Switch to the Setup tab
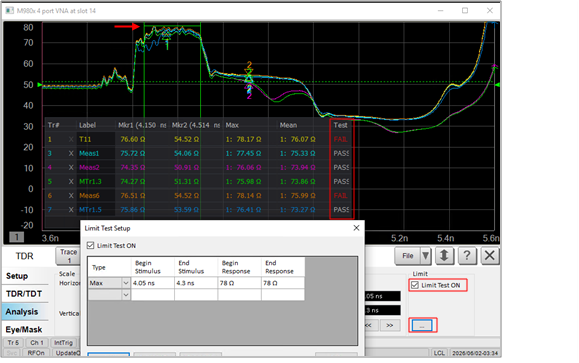The width and height of the screenshot is (579, 363). point(25,276)
